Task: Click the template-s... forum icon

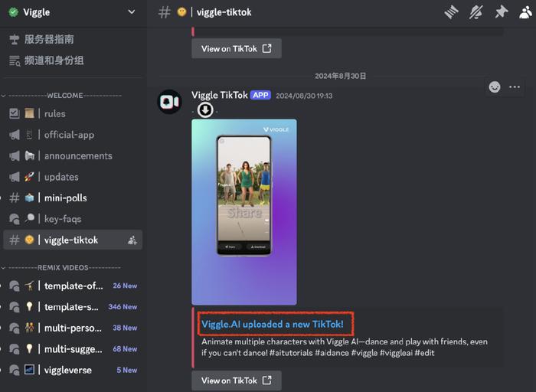Action: [x=15, y=307]
